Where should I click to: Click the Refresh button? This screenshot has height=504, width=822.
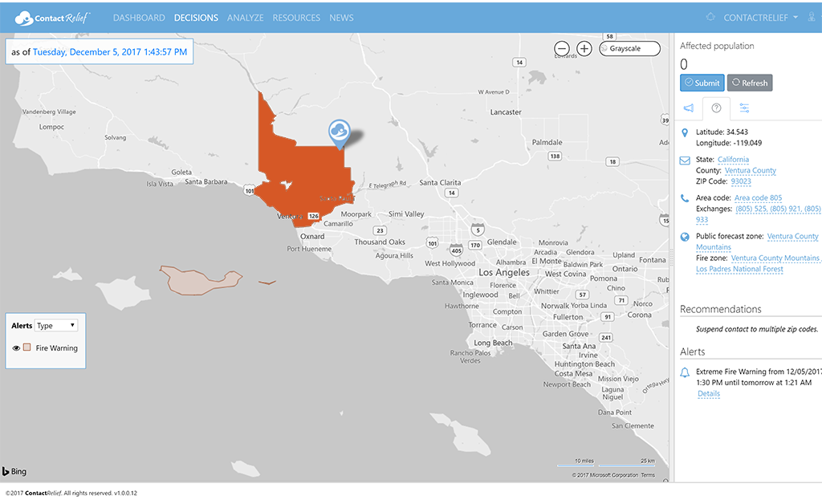[750, 83]
